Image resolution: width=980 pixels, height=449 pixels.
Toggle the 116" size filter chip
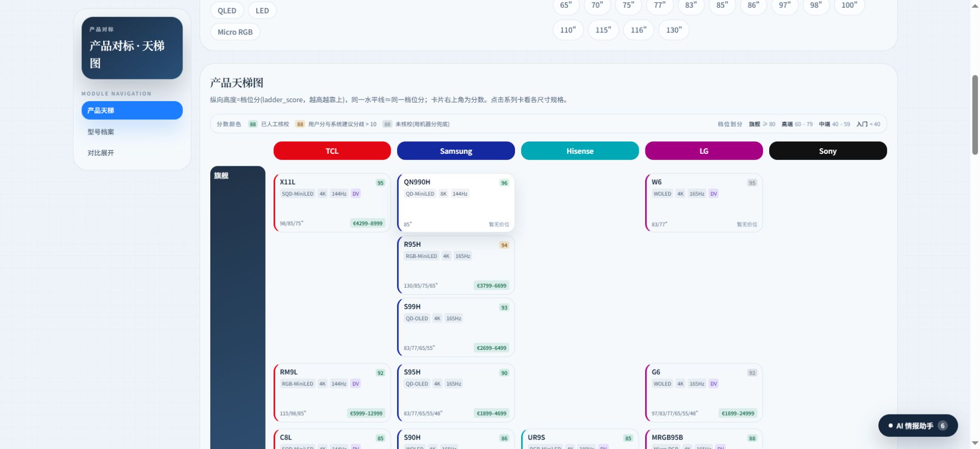coord(639,30)
